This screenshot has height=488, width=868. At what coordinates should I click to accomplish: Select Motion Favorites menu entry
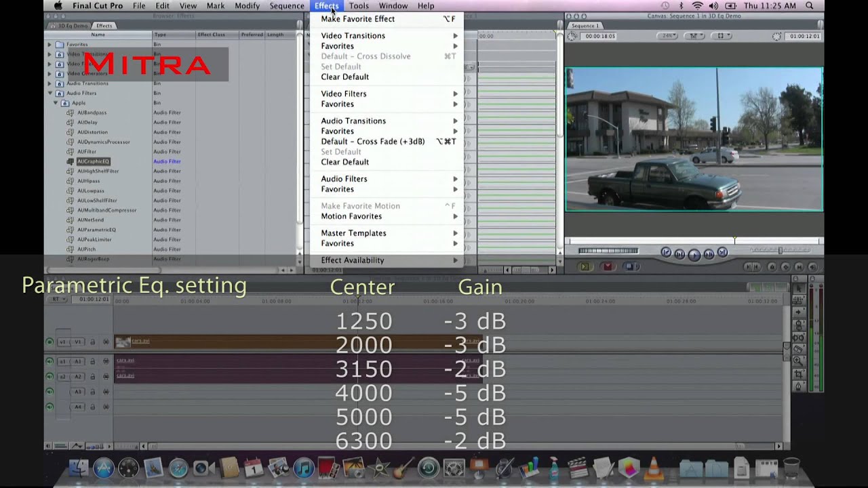pos(387,216)
